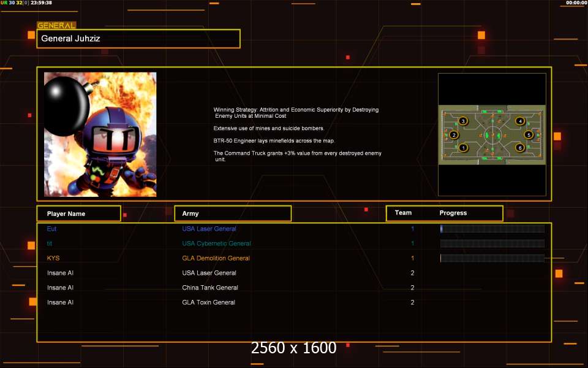
Task: Select player name KYS
Action: [53, 258]
